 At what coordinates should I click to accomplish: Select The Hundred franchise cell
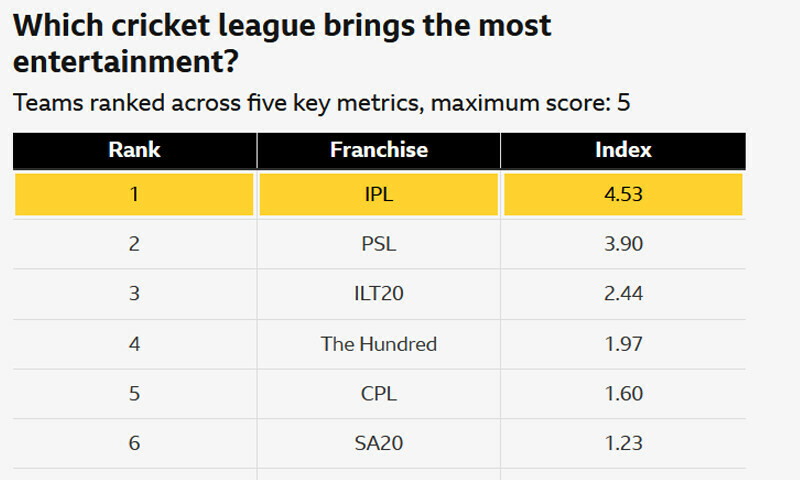tap(378, 344)
